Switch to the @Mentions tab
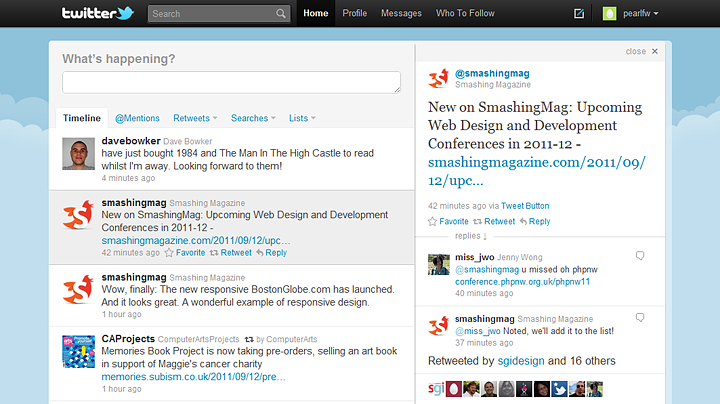The height and width of the screenshot is (404, 720). click(137, 118)
